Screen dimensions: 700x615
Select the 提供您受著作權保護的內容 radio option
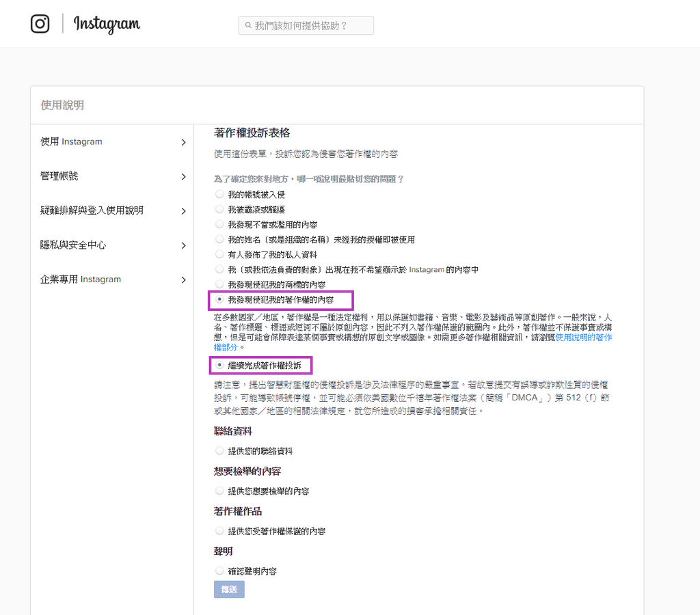pyautogui.click(x=219, y=531)
